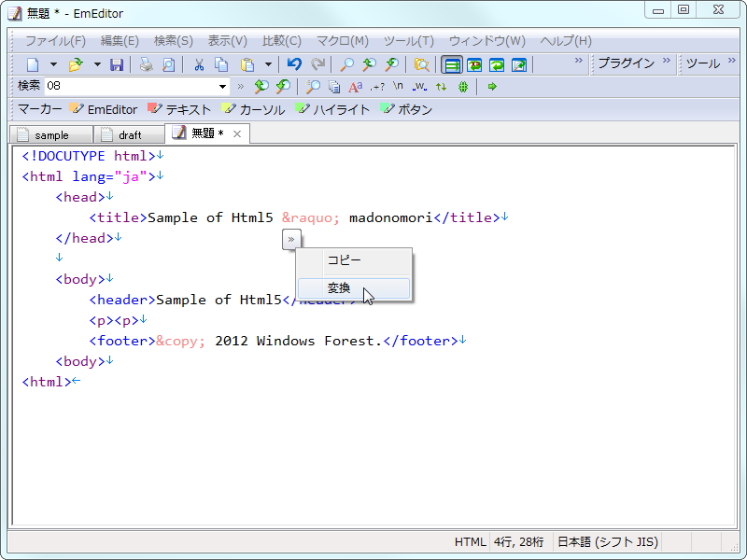Image resolution: width=747 pixels, height=560 pixels.
Task: Redo the last undone edit
Action: pos(317,64)
